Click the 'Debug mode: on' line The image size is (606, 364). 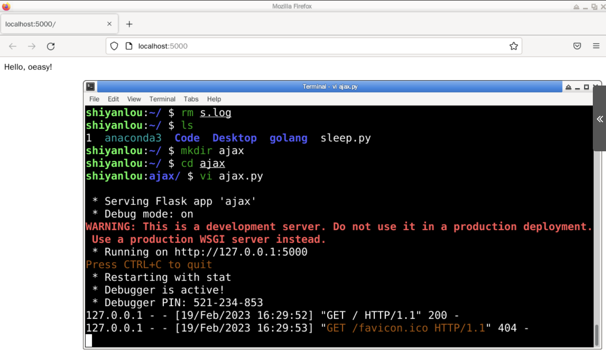coord(143,214)
